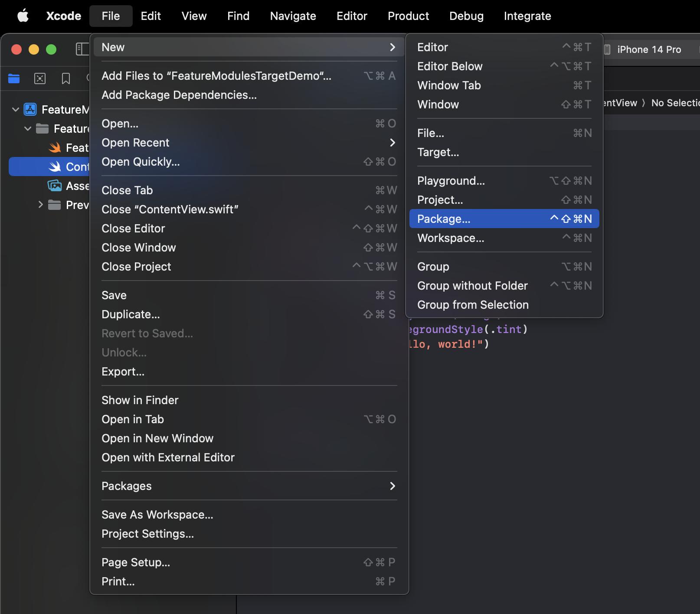Open the Debug menu

tap(466, 16)
